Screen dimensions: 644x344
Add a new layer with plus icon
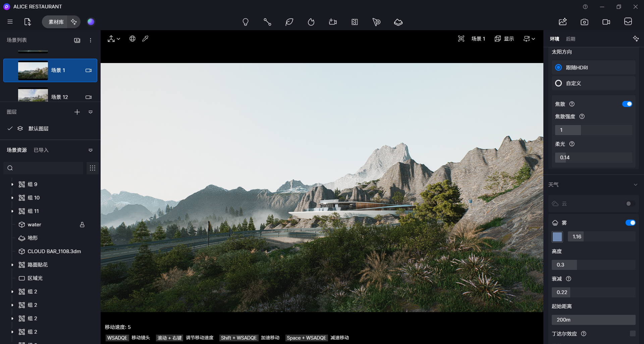(77, 112)
